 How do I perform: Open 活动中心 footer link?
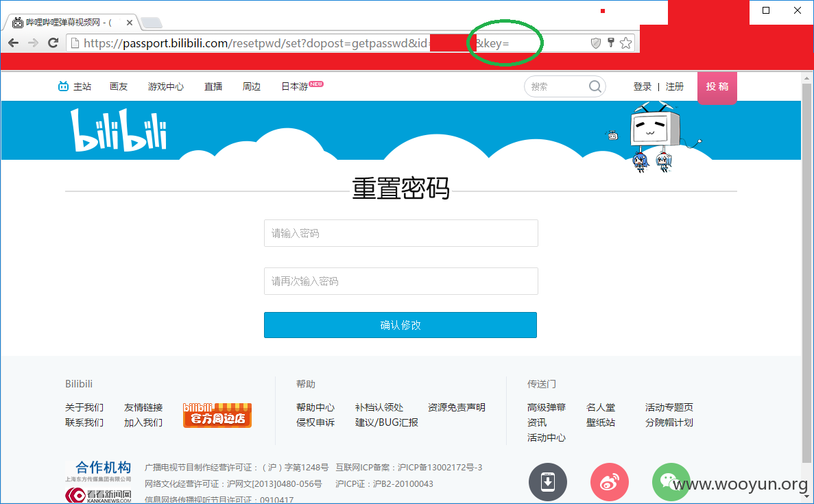(547, 437)
